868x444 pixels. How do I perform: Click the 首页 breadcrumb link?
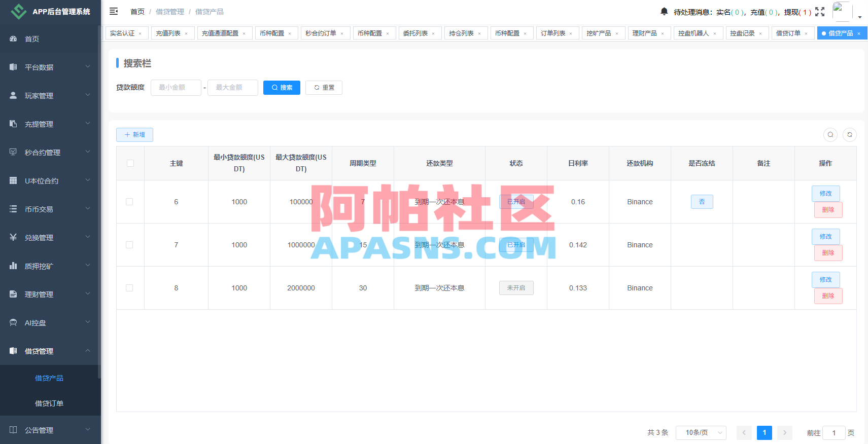[x=137, y=12]
